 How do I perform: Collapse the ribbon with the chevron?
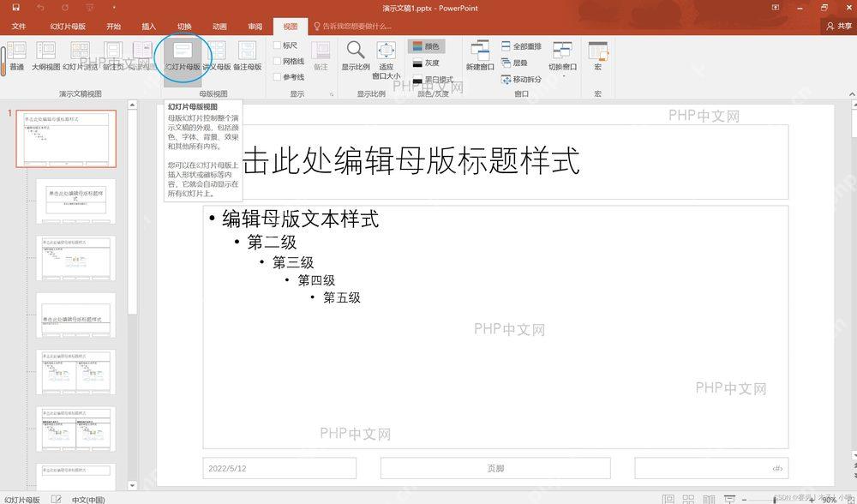(x=852, y=94)
